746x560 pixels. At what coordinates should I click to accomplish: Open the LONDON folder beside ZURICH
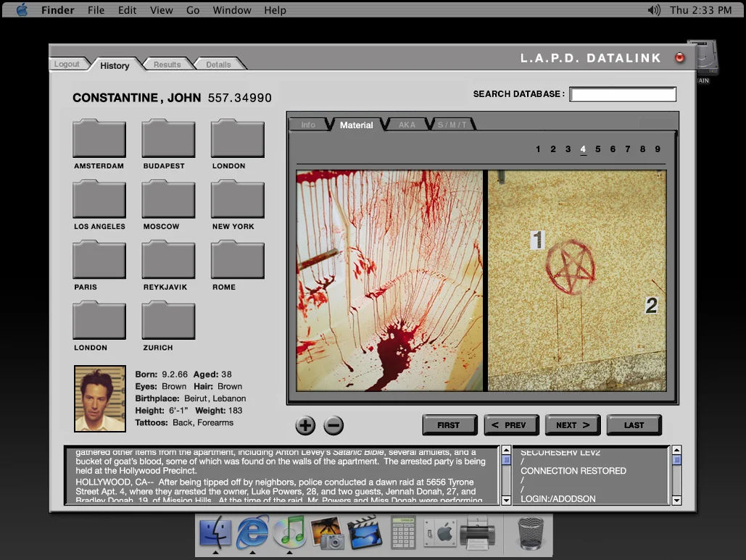[x=99, y=320]
